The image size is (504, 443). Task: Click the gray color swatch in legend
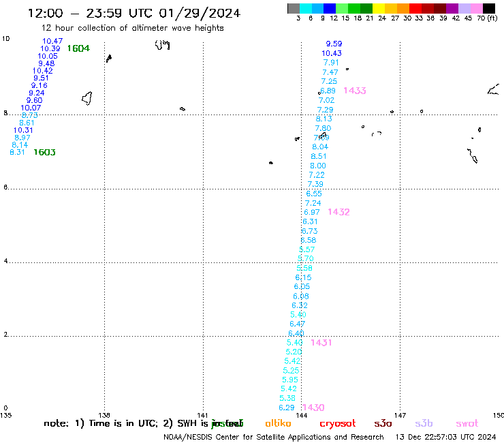coord(294,8)
